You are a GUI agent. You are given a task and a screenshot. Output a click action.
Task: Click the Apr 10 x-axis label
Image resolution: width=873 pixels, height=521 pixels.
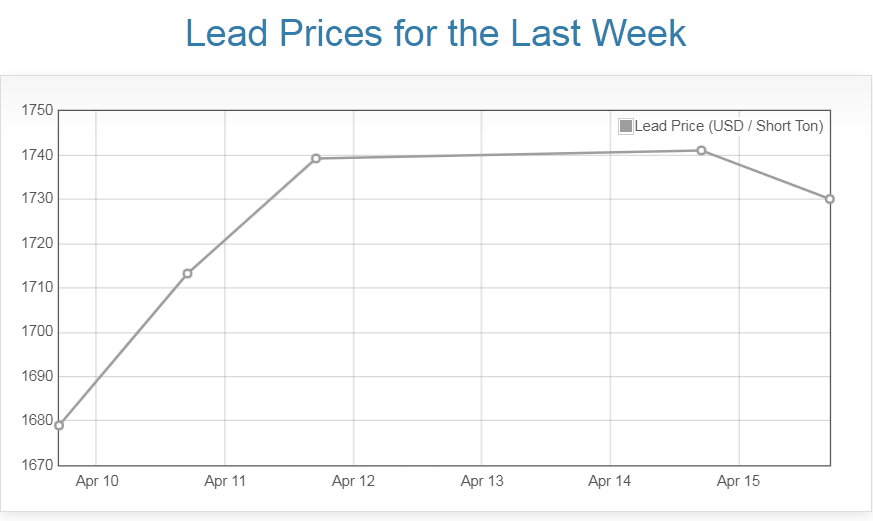97,482
